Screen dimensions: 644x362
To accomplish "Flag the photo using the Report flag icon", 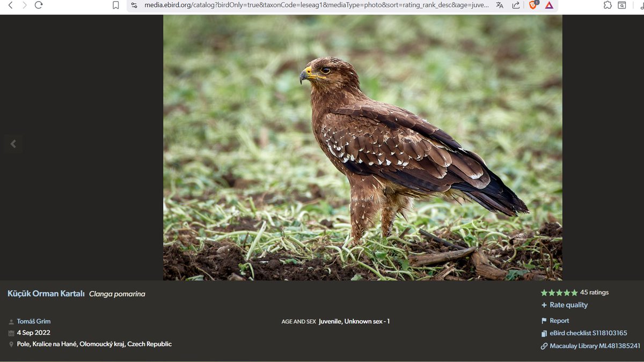I will point(545,320).
